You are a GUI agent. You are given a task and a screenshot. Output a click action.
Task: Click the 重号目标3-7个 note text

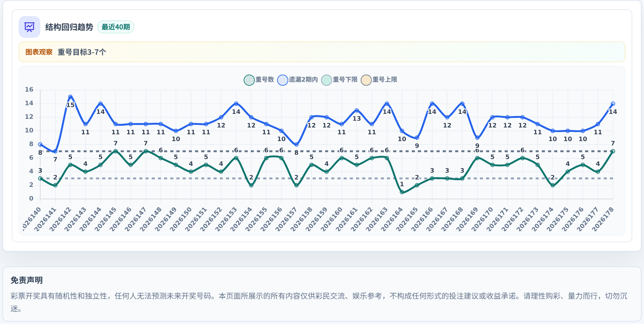point(82,52)
